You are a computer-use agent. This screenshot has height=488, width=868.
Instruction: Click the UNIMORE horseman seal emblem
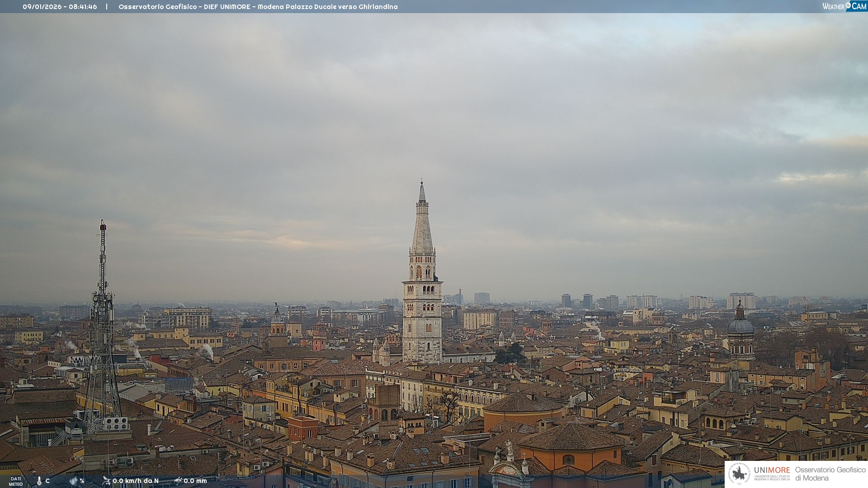click(739, 474)
